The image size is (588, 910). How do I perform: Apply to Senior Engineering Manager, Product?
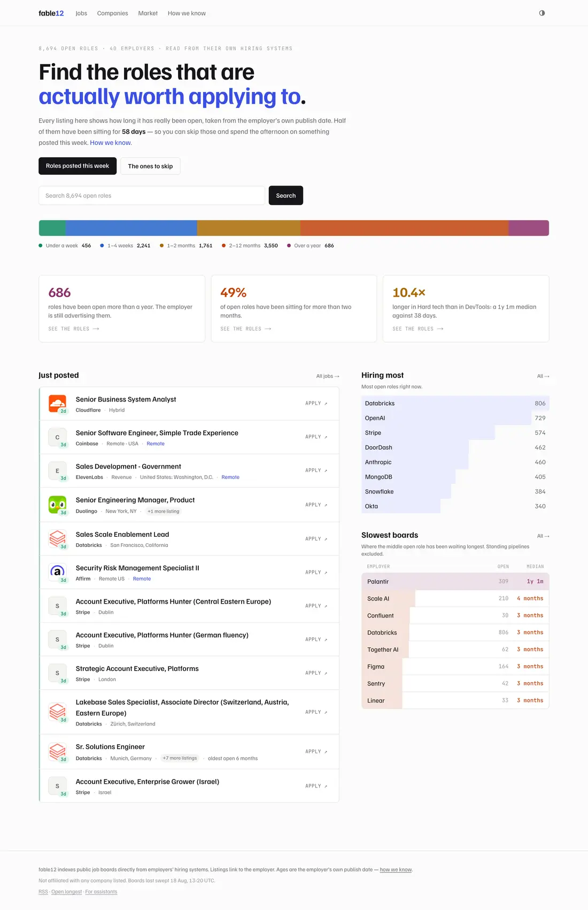tap(316, 505)
